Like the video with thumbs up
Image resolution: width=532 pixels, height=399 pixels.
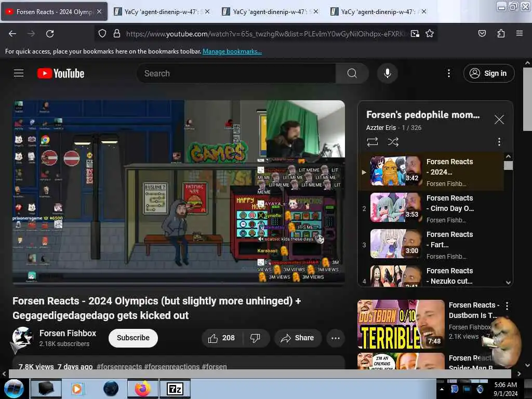(221, 338)
